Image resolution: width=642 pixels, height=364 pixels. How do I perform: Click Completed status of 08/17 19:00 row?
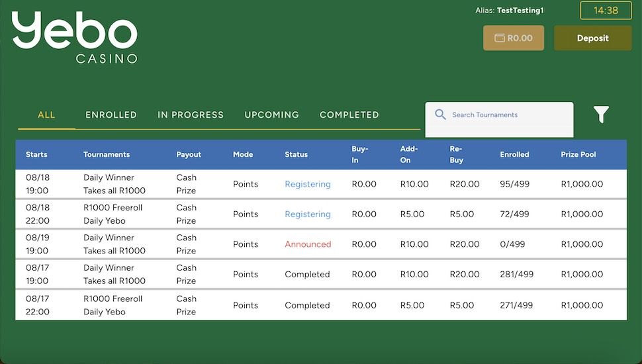pos(307,275)
